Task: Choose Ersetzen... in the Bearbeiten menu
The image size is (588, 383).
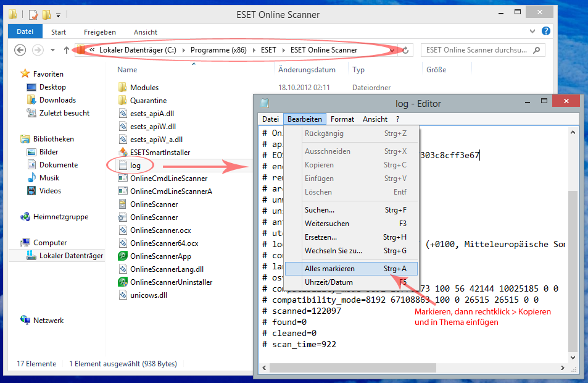Action: (x=351, y=237)
